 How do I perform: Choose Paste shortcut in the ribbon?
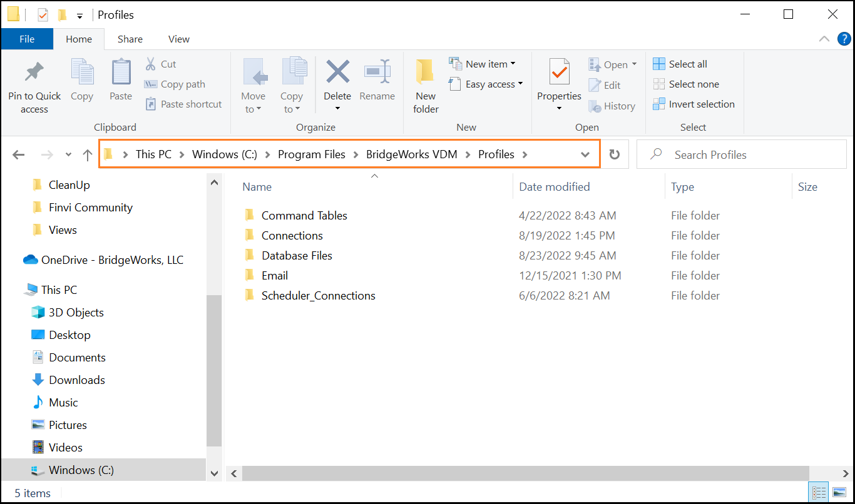click(183, 104)
